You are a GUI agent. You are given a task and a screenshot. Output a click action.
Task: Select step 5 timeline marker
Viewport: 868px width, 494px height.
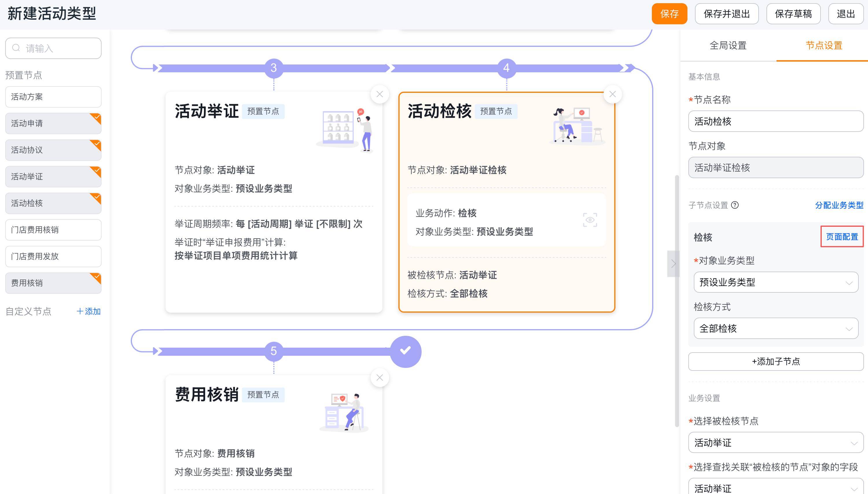click(273, 351)
